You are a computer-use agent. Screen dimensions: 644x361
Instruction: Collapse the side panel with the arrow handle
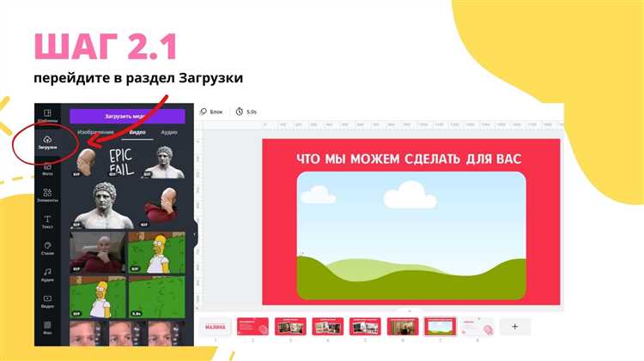click(x=195, y=235)
